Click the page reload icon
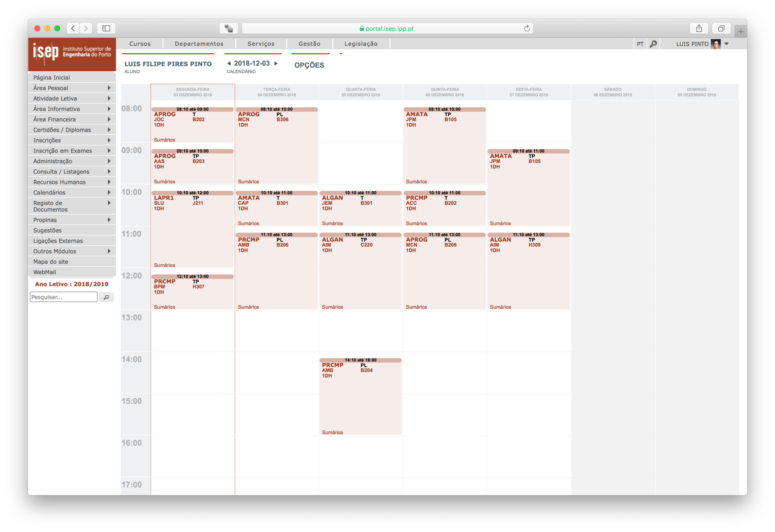 (x=527, y=28)
